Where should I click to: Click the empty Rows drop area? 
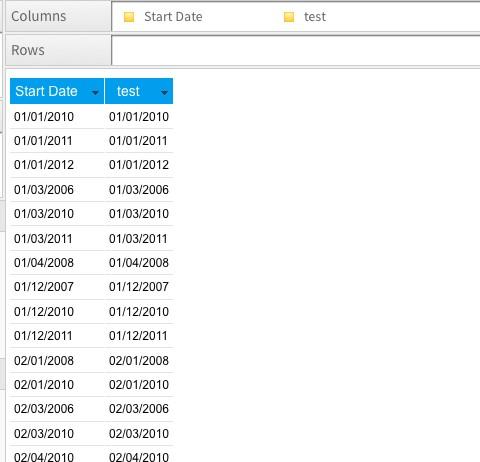pyautogui.click(x=296, y=50)
